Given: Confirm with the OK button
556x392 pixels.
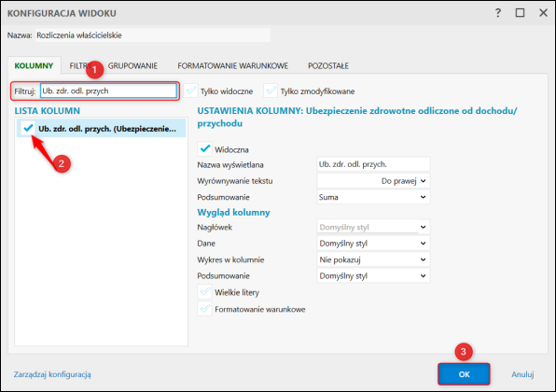Looking at the screenshot, I should (x=464, y=374).
